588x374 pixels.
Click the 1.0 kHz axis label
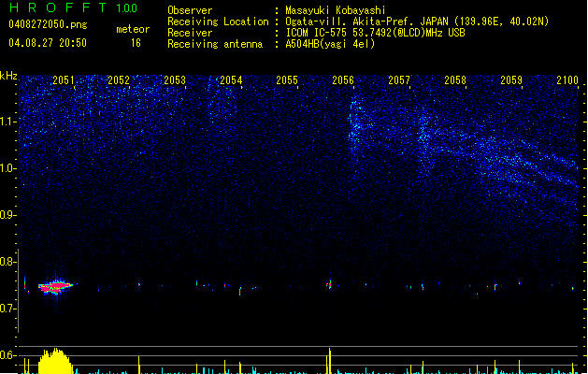8,168
